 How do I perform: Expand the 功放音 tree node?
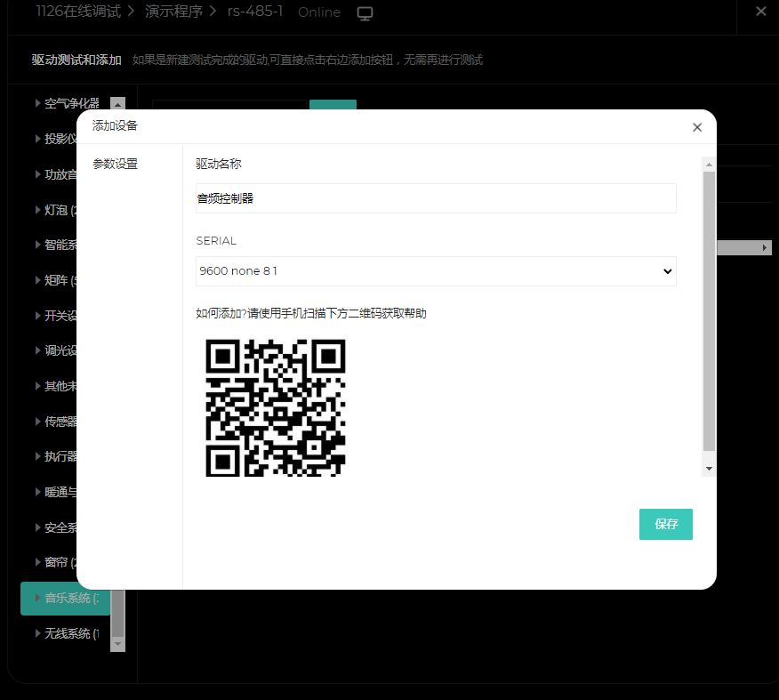click(x=37, y=173)
